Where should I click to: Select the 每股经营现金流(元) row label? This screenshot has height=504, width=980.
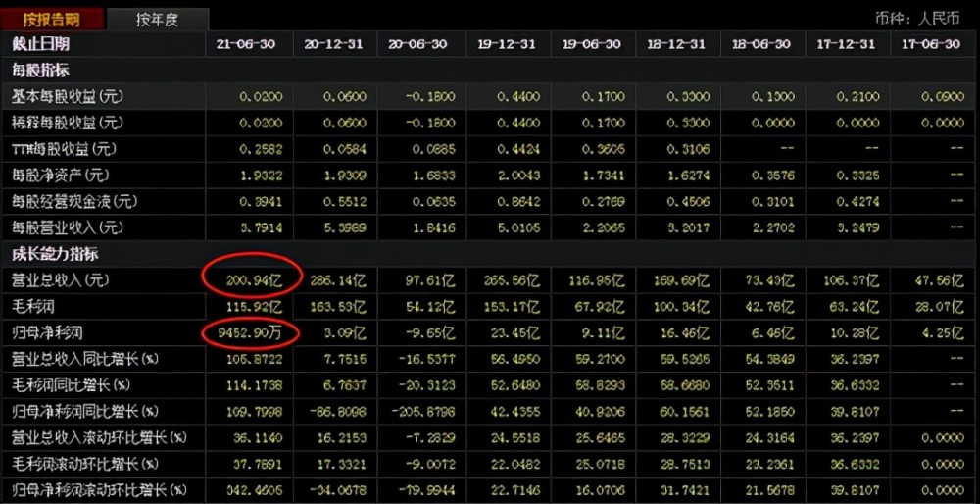pos(74,202)
